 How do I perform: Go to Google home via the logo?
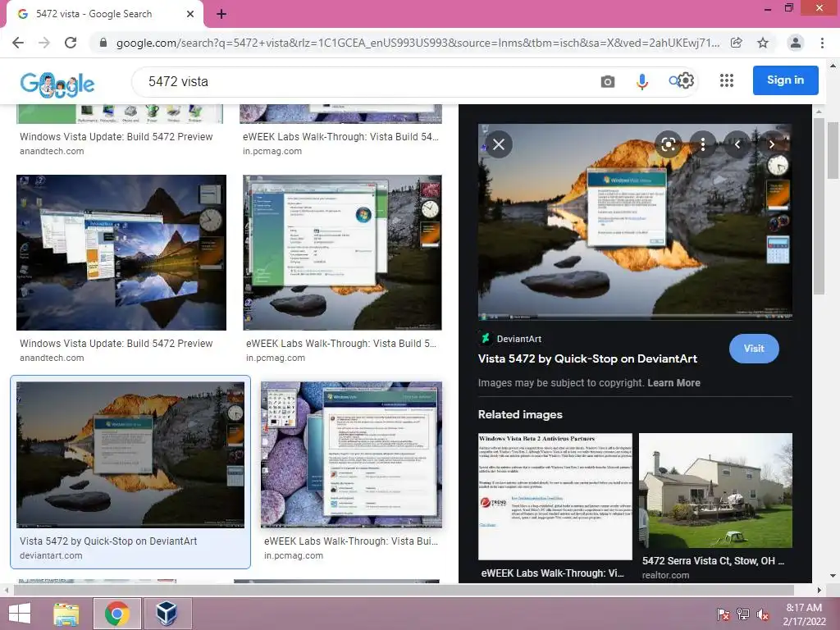57,84
